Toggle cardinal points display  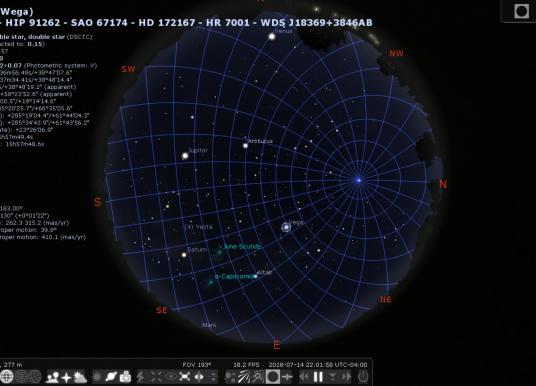click(x=66, y=377)
